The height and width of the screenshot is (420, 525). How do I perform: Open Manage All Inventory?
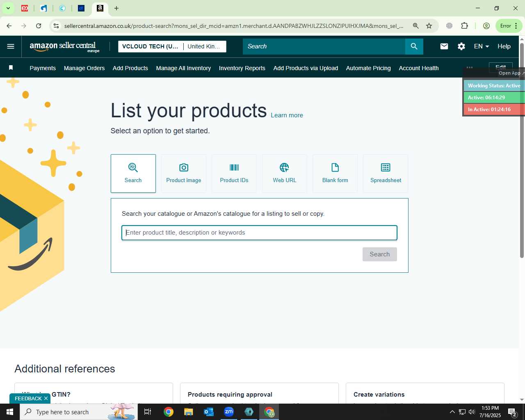pyautogui.click(x=183, y=68)
